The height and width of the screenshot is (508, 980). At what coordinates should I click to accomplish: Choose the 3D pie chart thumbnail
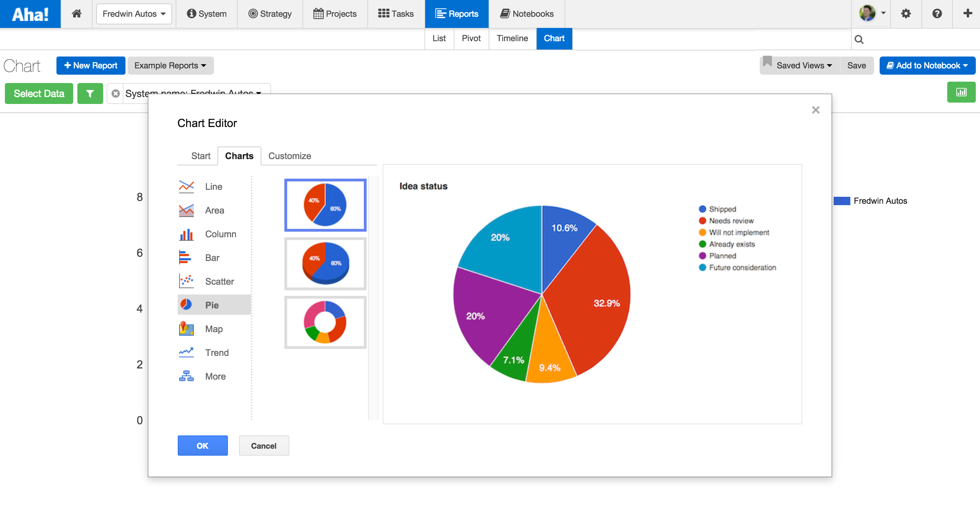325,263
